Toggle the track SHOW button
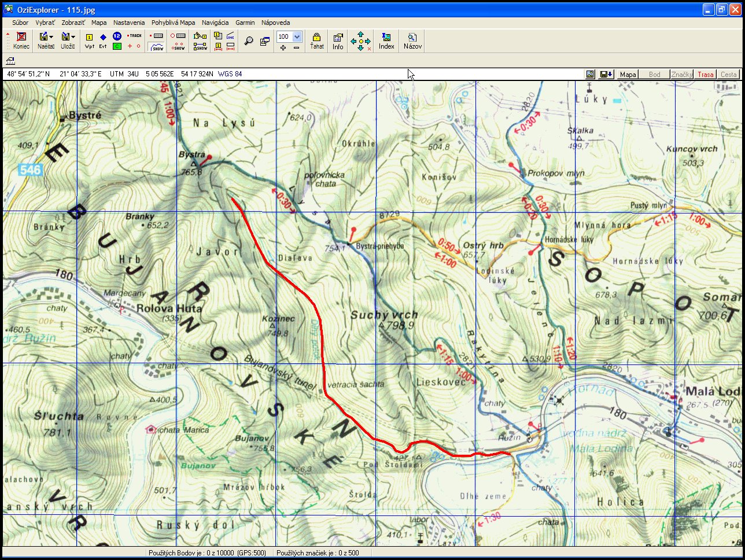The image size is (745, 560). [x=157, y=47]
